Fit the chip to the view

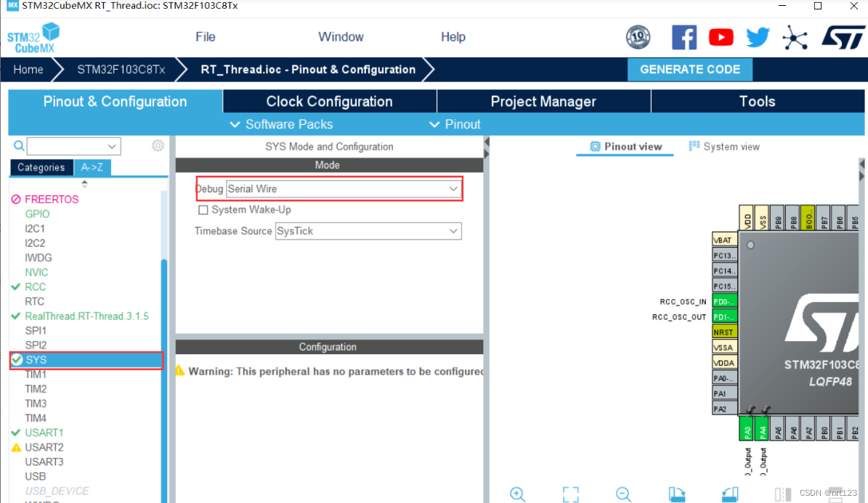[x=571, y=494]
